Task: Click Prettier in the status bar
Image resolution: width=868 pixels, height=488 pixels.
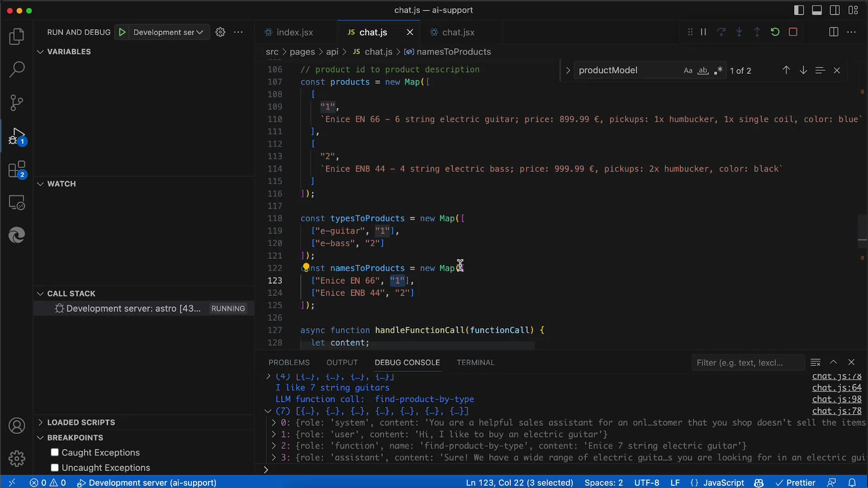Action: pyautogui.click(x=795, y=483)
